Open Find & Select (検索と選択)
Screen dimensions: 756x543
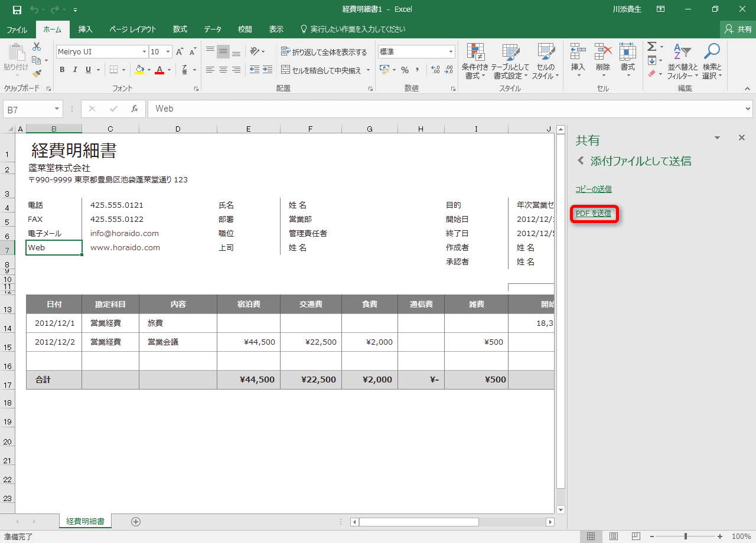pos(712,61)
